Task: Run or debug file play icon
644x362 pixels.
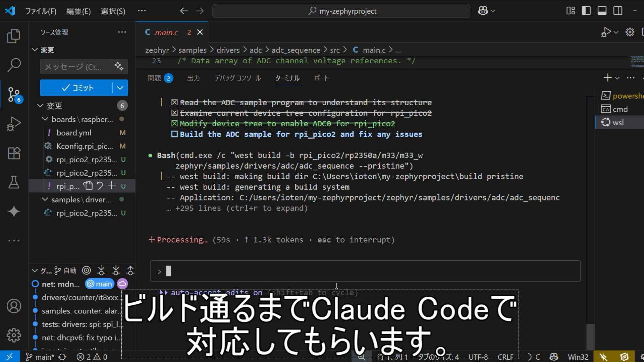Action: 606,32
